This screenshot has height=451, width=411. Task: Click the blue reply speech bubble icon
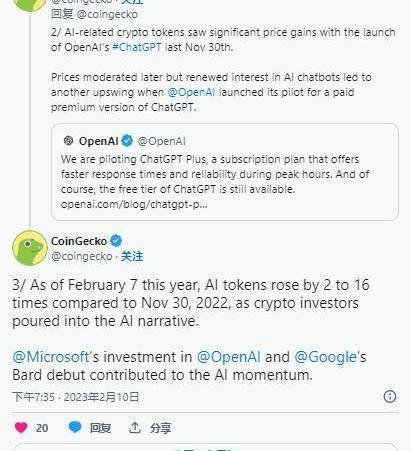tap(75, 427)
